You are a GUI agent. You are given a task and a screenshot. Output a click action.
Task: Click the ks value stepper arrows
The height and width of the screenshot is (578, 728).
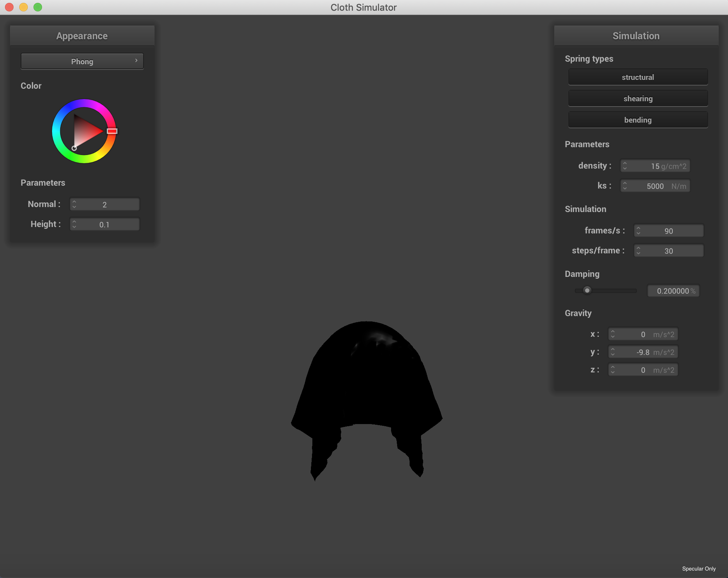(x=625, y=186)
